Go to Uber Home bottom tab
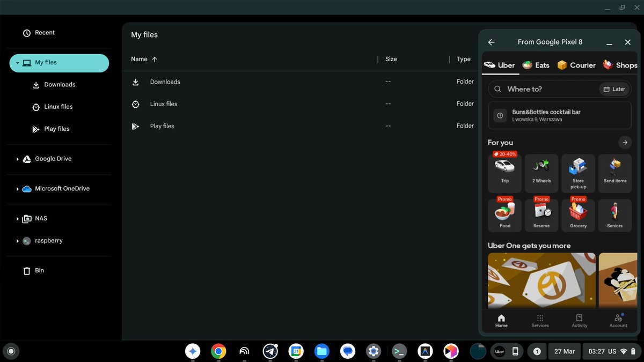This screenshot has height=362, width=644. point(501,321)
